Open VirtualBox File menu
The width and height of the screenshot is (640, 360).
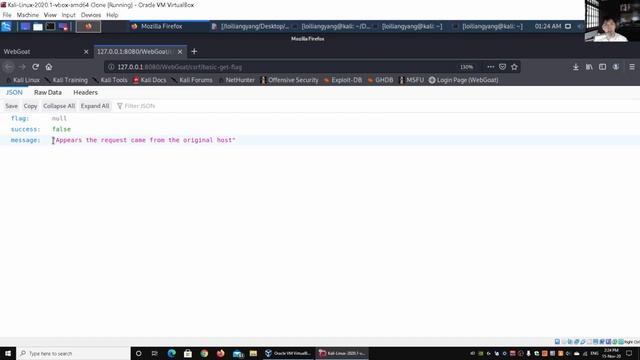click(x=7, y=15)
